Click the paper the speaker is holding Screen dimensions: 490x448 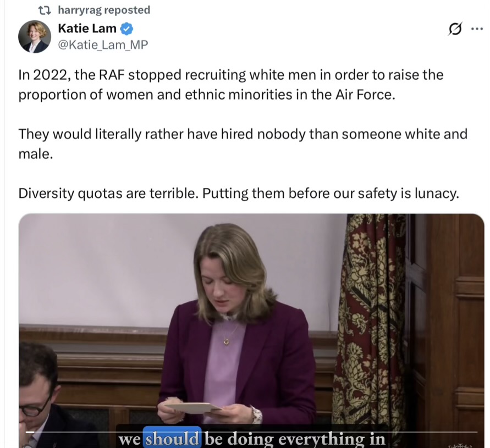point(193,408)
